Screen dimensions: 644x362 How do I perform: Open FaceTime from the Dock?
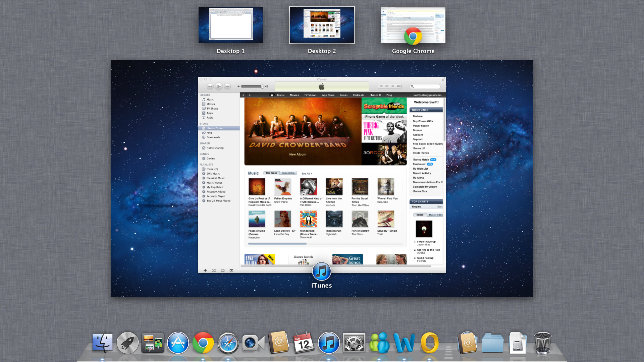pyautogui.click(x=253, y=343)
